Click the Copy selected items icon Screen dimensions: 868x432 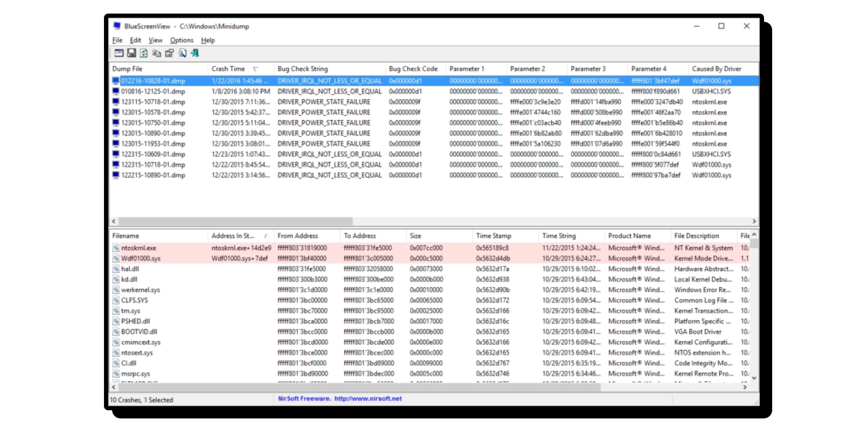[156, 53]
